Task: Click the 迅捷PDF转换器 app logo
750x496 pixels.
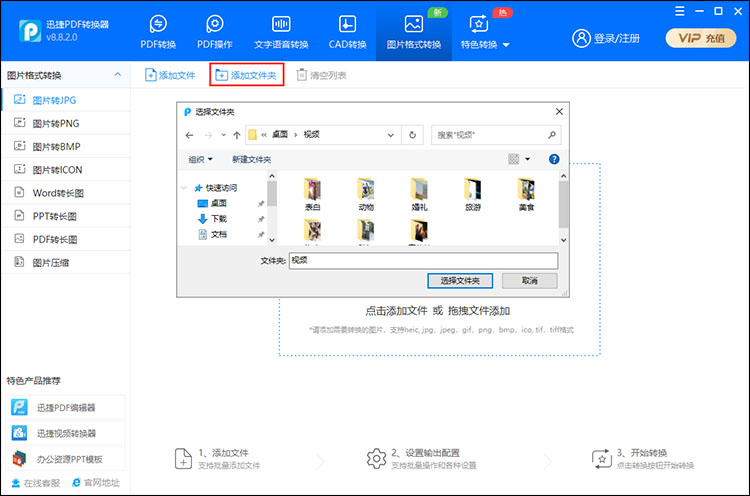Action: [30, 31]
